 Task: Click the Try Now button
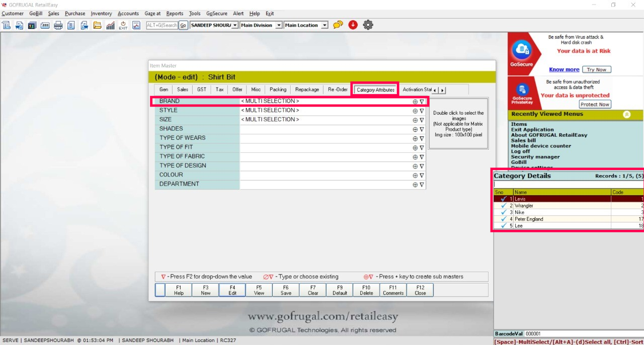597,70
